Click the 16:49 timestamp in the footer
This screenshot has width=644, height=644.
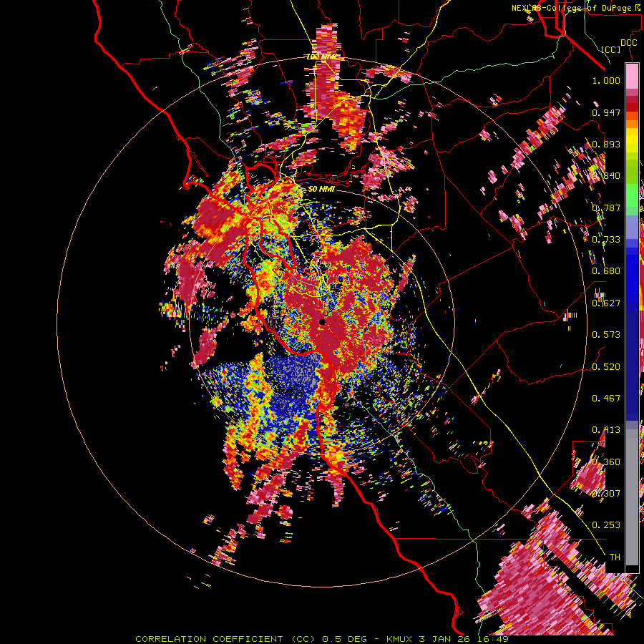[x=493, y=639]
